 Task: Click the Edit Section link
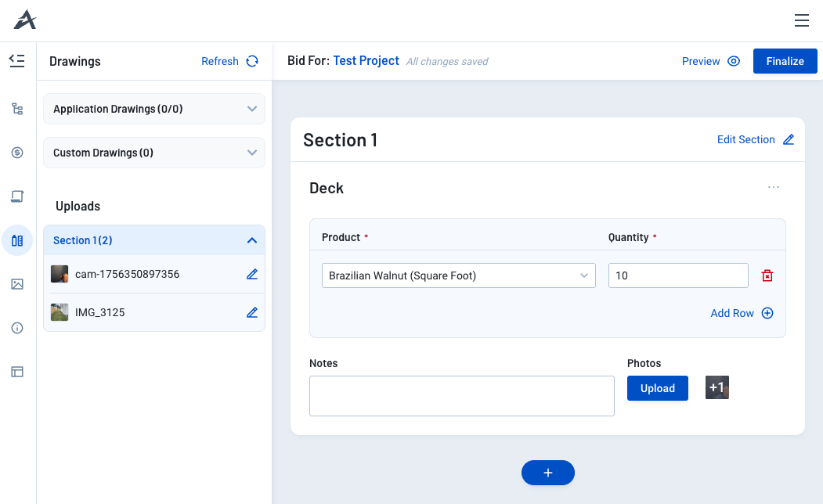tap(745, 139)
